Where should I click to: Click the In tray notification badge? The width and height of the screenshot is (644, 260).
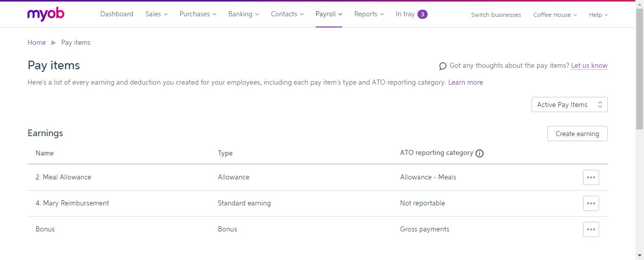point(422,14)
